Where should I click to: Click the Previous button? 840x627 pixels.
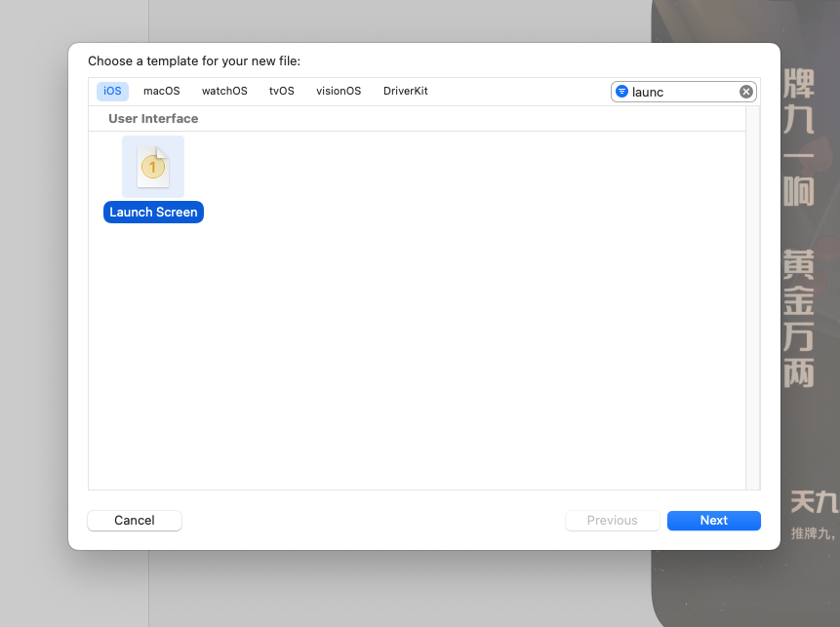[x=612, y=521]
